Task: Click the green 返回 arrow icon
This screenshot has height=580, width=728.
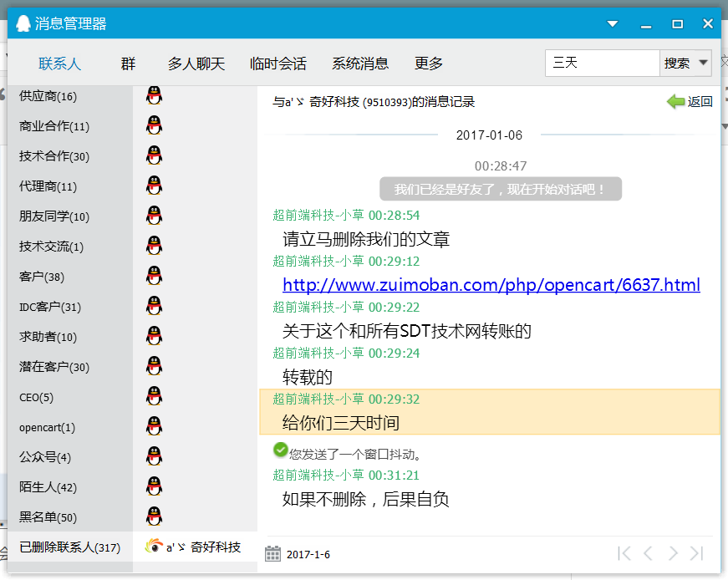Action: click(675, 101)
